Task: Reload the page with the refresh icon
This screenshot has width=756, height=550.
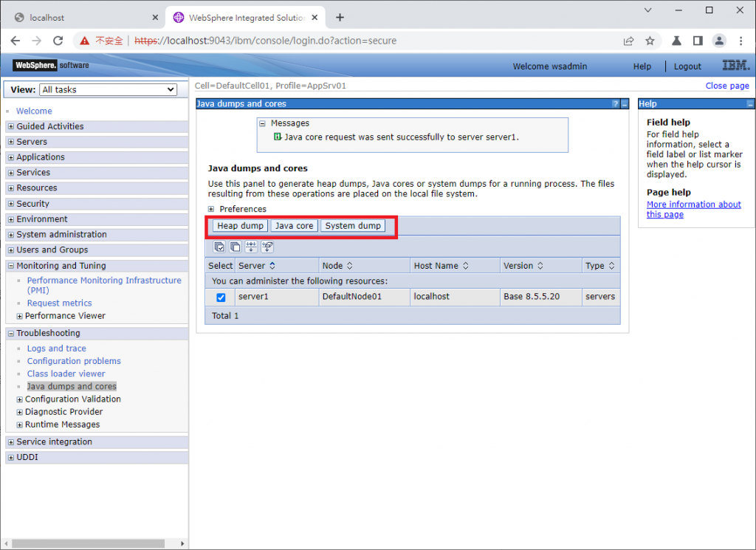Action: pos(58,41)
